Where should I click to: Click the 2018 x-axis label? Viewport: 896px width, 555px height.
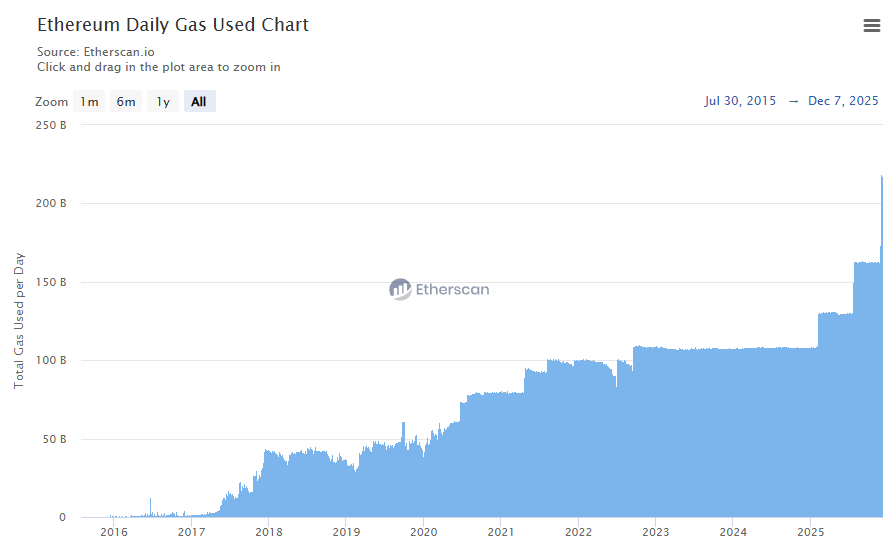click(268, 532)
